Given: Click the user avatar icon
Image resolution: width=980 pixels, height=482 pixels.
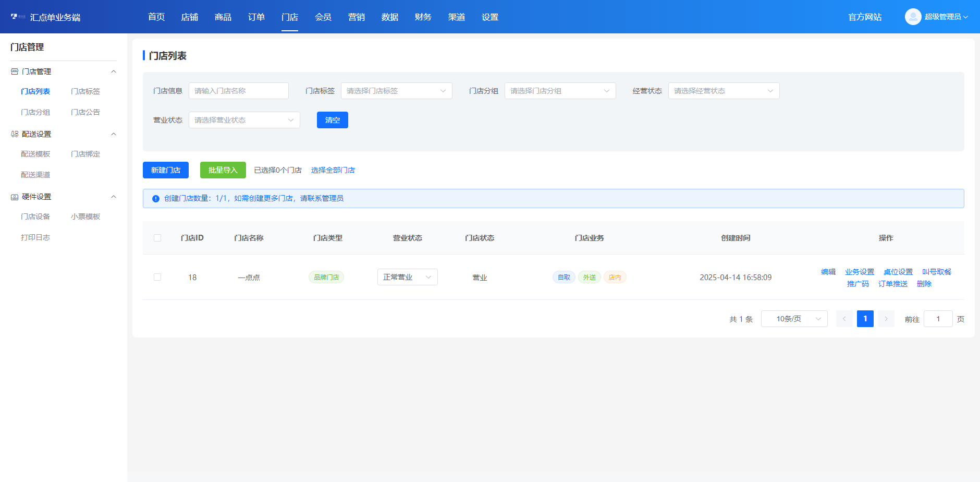Looking at the screenshot, I should [913, 17].
